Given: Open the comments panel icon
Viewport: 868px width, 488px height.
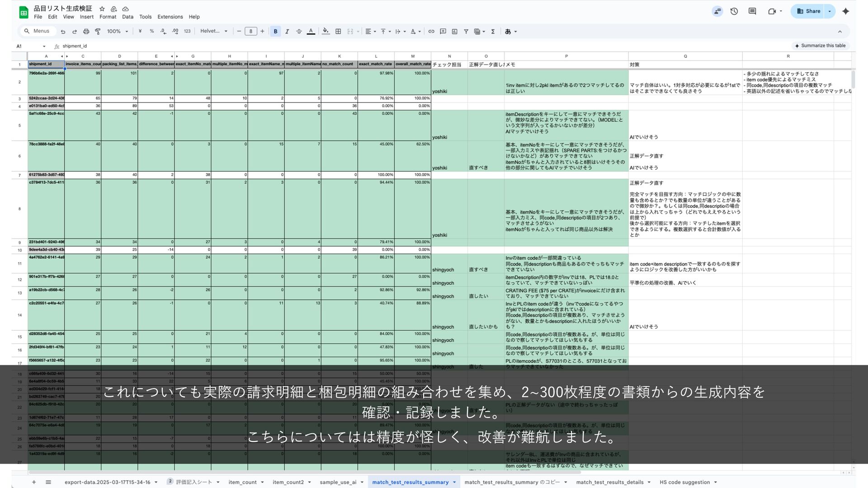Looking at the screenshot, I should click(x=752, y=11).
